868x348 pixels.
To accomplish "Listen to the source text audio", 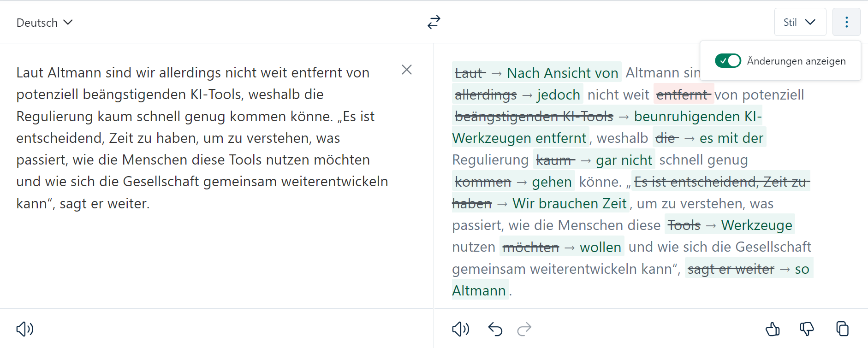I will point(25,329).
